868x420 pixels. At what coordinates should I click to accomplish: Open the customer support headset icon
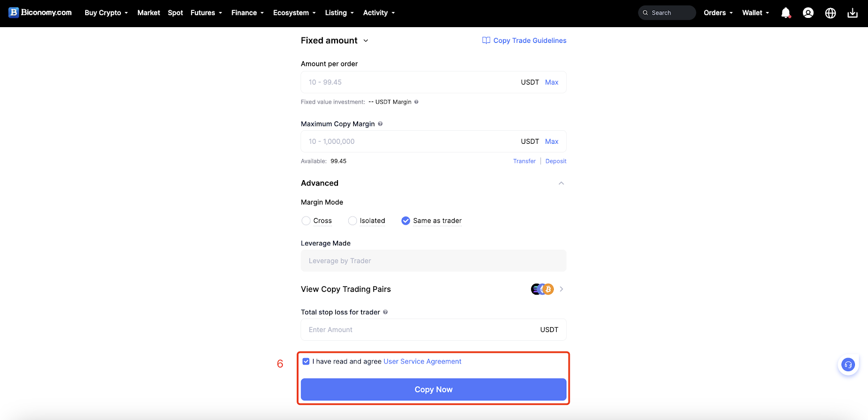(x=848, y=365)
